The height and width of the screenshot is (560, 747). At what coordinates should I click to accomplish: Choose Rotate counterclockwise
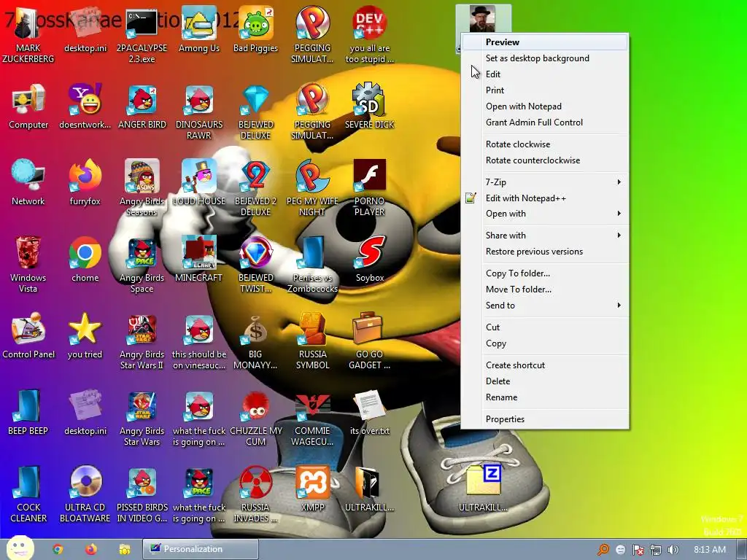(x=546, y=160)
